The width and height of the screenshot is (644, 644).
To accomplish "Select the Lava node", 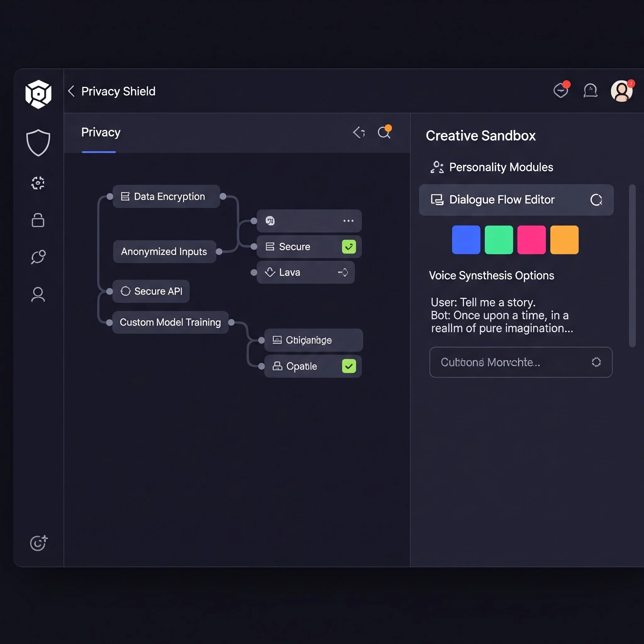I will pyautogui.click(x=305, y=272).
